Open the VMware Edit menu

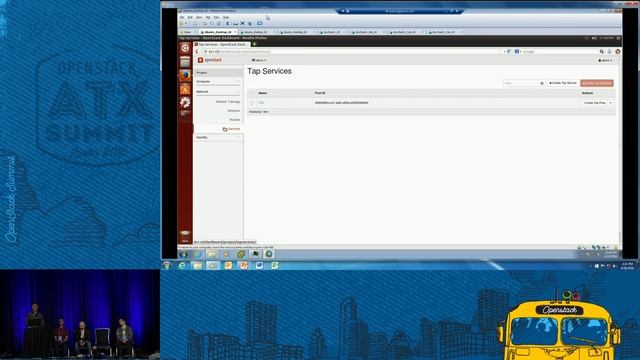(190, 18)
